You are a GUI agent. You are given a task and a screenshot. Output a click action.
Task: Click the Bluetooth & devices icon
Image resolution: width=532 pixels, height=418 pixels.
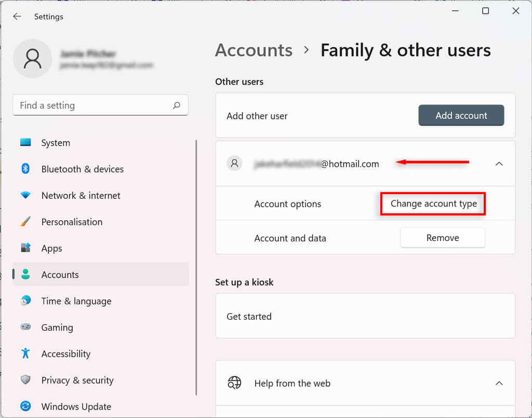25,169
